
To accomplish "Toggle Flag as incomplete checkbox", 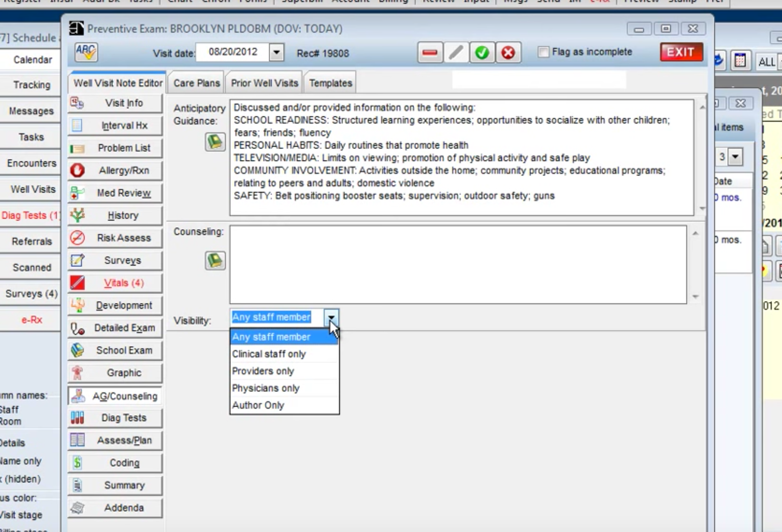I will click(x=543, y=52).
